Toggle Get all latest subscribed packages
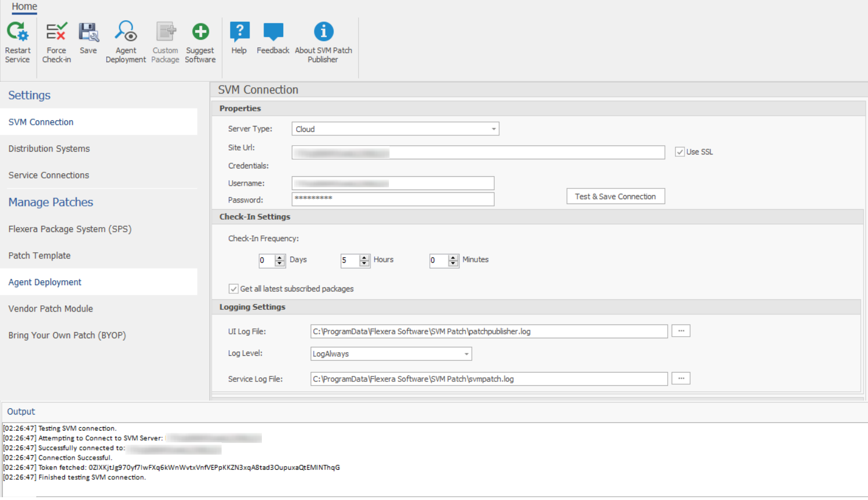 pyautogui.click(x=233, y=289)
